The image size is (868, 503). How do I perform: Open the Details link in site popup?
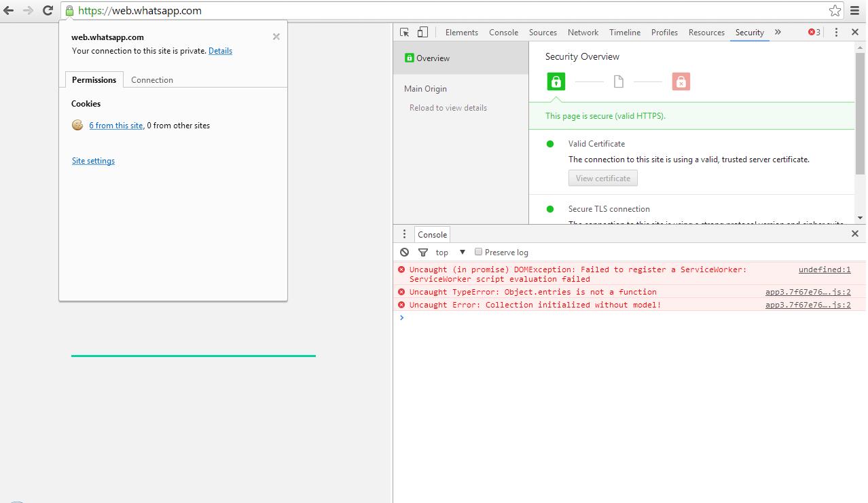click(220, 51)
